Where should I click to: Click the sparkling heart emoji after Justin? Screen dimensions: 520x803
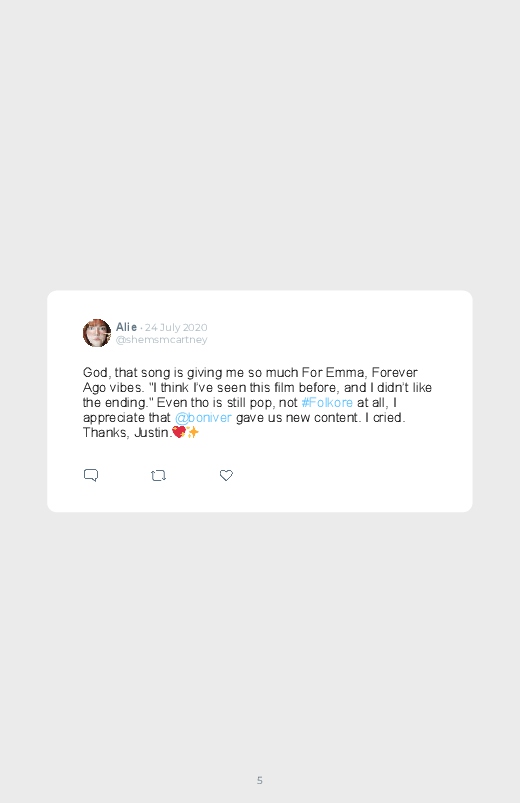[x=179, y=432]
